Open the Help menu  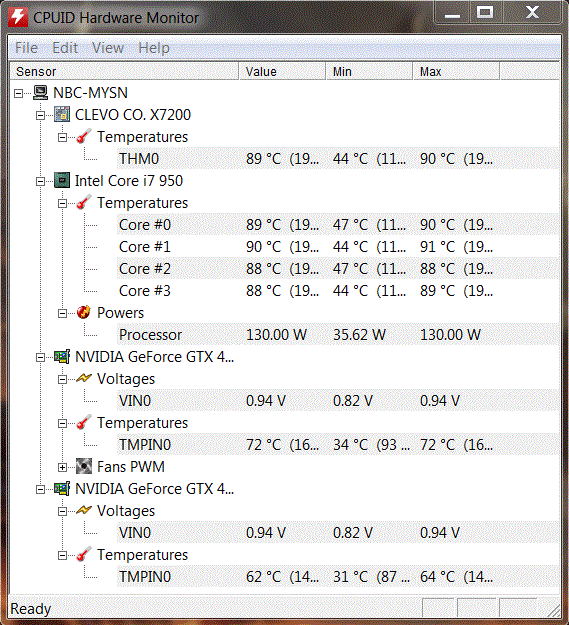(x=154, y=48)
